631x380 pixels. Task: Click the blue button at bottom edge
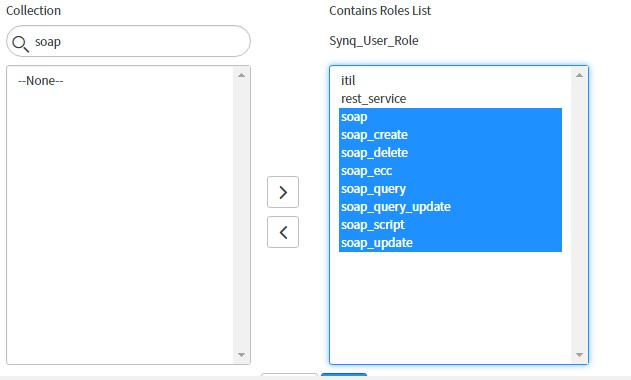pyautogui.click(x=344, y=375)
